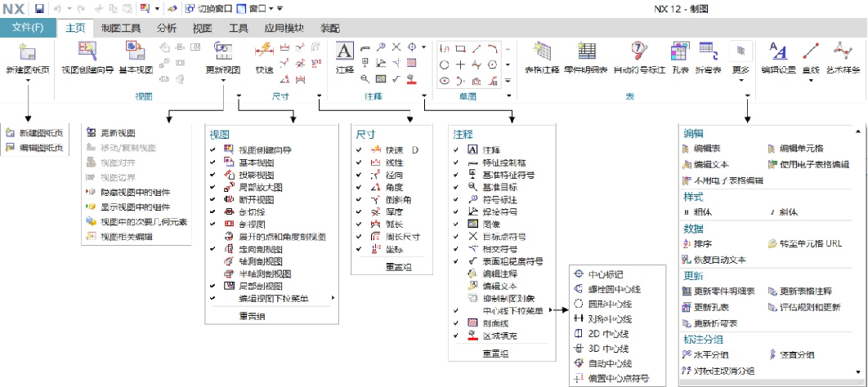This screenshot has height=387, width=868.
Task: Select the 直线 line tool icon
Action: 811,51
